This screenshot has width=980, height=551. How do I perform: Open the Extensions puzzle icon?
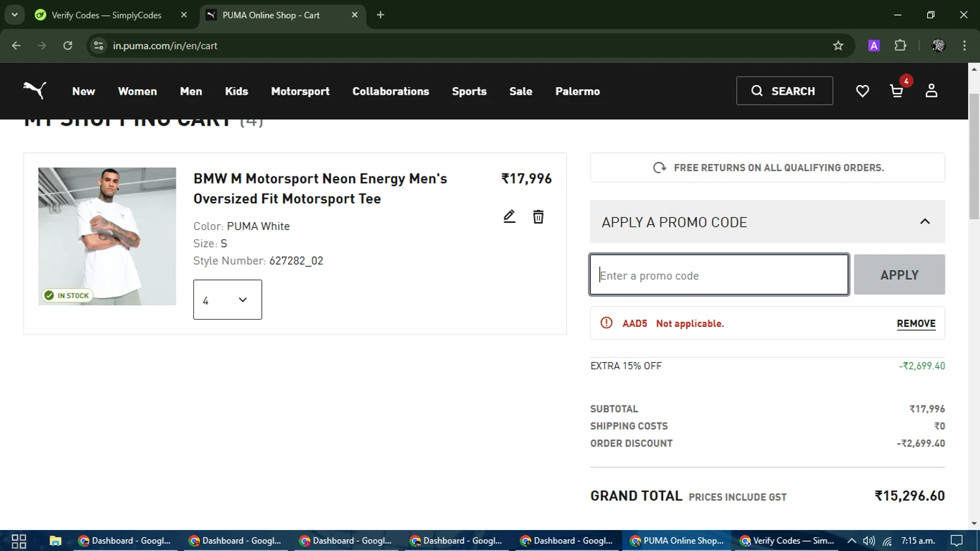[900, 46]
